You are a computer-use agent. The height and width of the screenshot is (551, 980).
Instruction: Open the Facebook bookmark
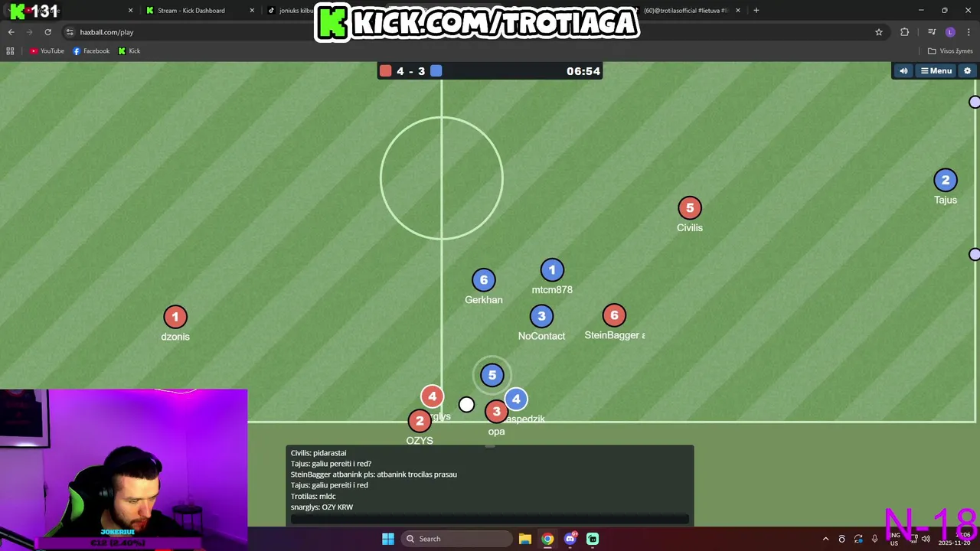91,51
